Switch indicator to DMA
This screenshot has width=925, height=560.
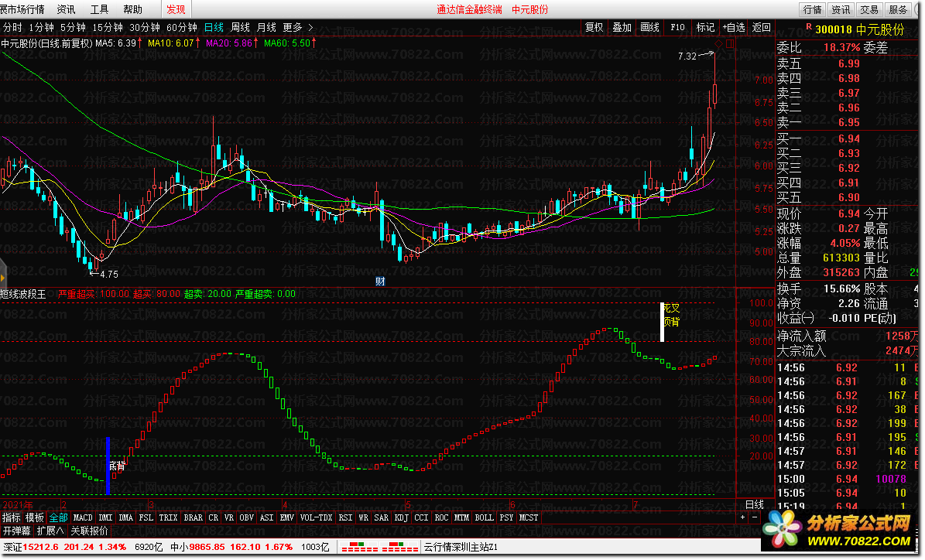125,517
